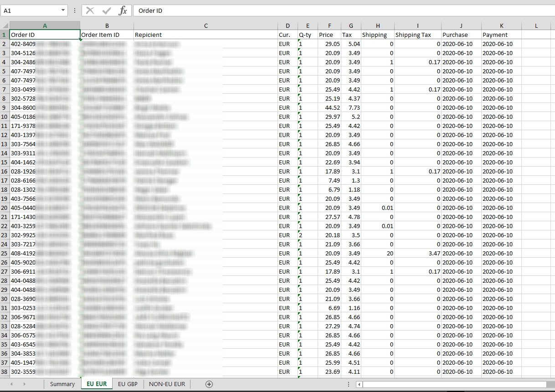
Task: Select column I header labeled Shipping Tax
Action: point(418,25)
